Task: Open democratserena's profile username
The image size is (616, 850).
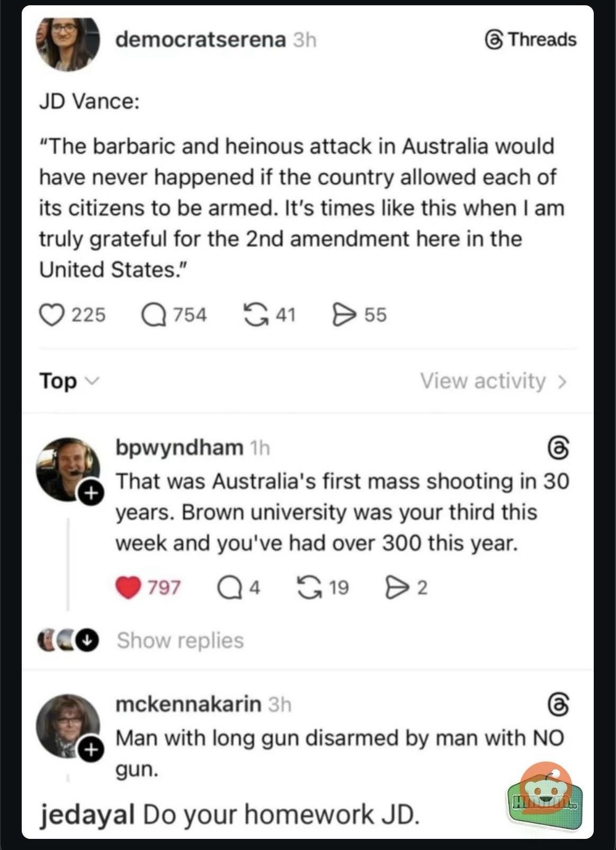Action: click(201, 40)
